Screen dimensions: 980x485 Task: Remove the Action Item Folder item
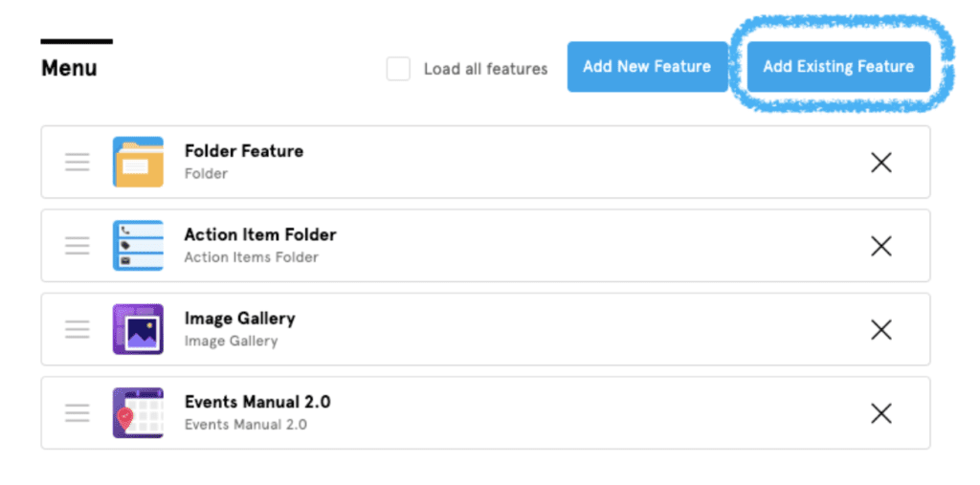881,246
